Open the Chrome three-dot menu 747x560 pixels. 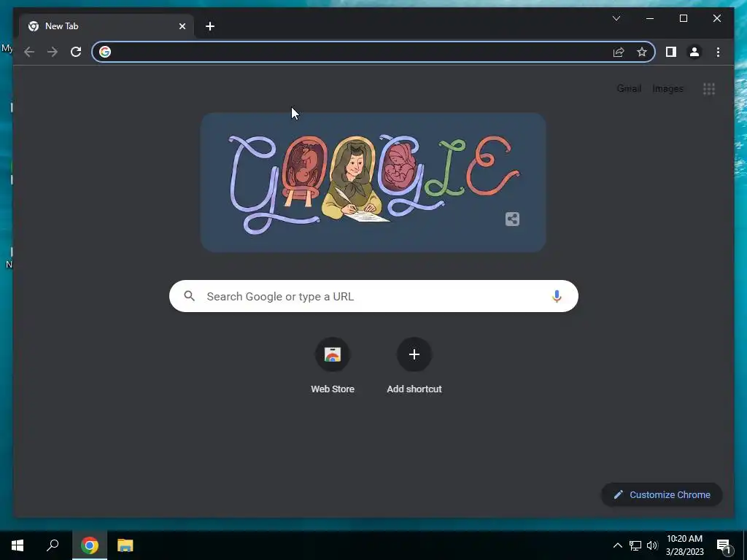click(718, 52)
